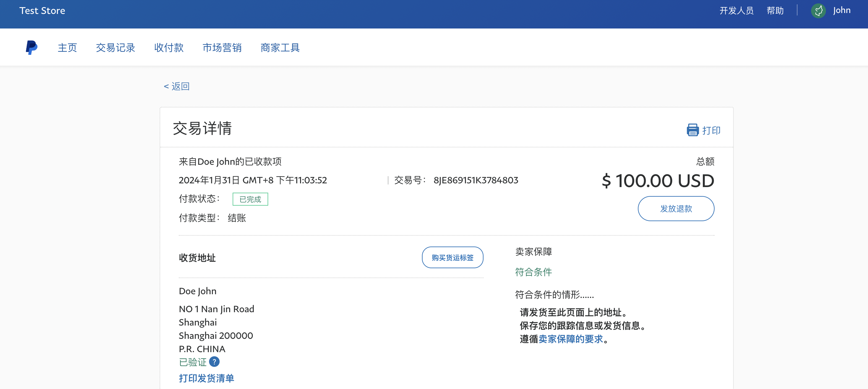Click the John account name
The image size is (868, 389).
tap(841, 11)
